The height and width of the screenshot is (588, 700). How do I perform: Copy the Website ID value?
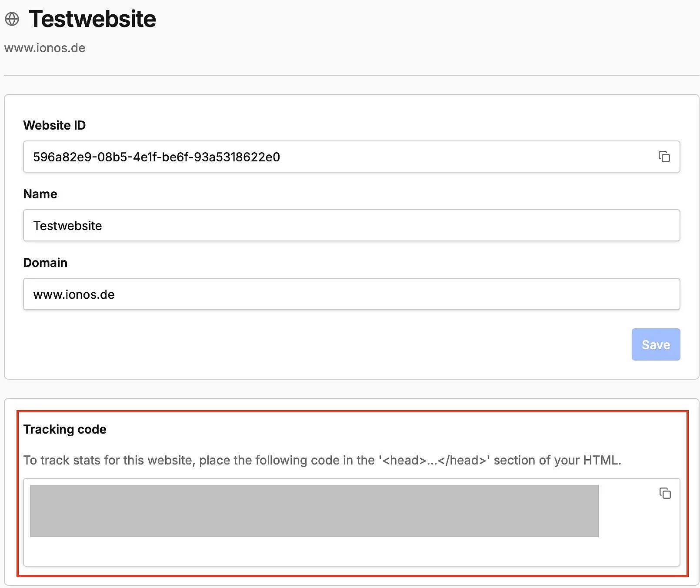click(x=664, y=157)
